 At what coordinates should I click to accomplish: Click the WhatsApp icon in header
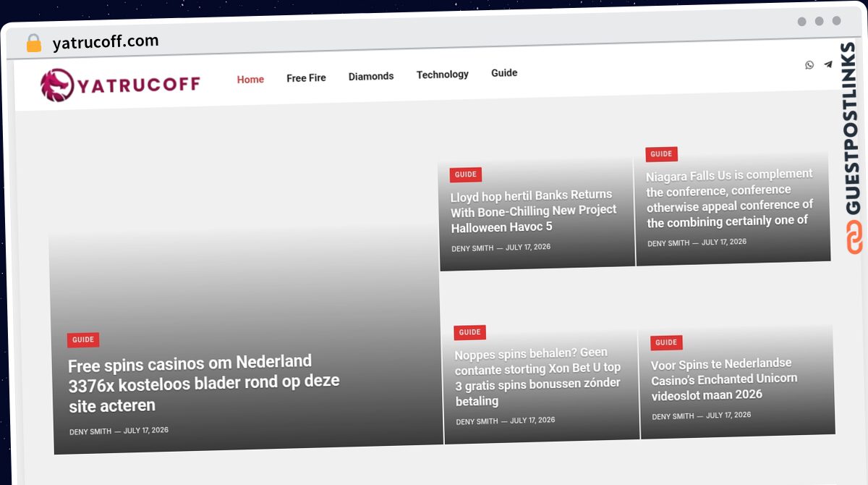point(809,64)
